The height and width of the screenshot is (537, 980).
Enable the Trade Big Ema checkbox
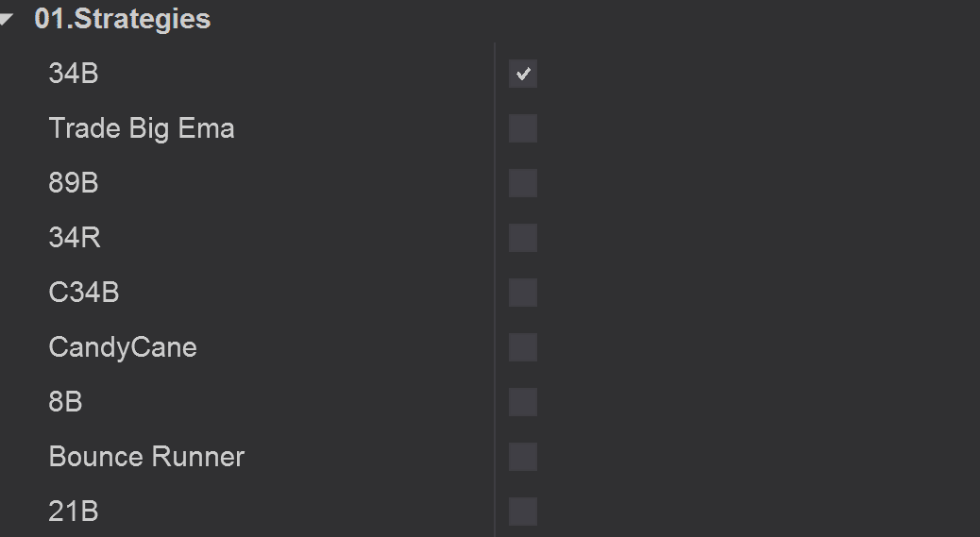[523, 128]
